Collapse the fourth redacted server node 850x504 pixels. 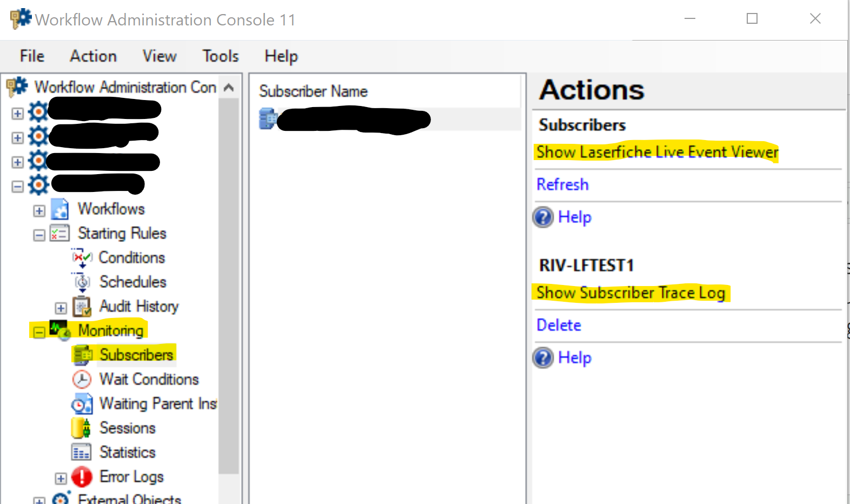point(17,187)
